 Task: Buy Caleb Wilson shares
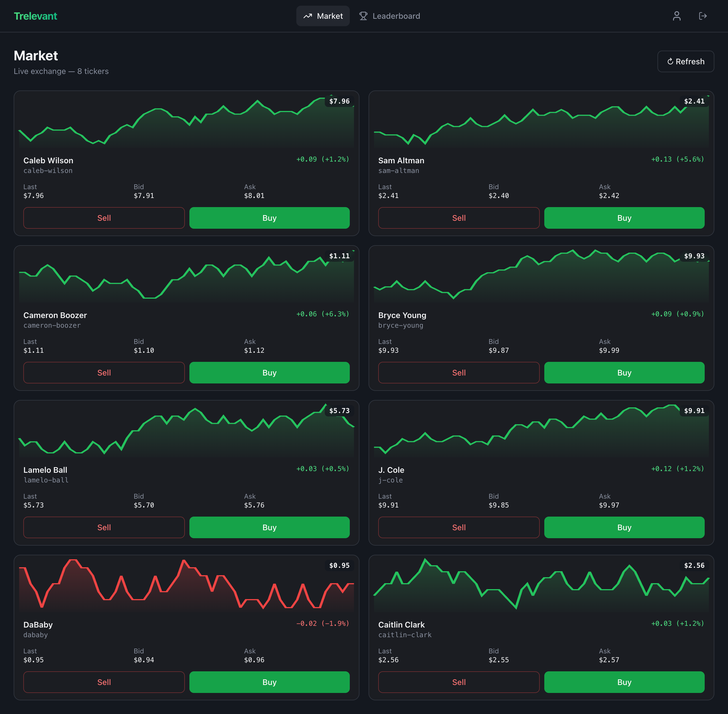269,218
